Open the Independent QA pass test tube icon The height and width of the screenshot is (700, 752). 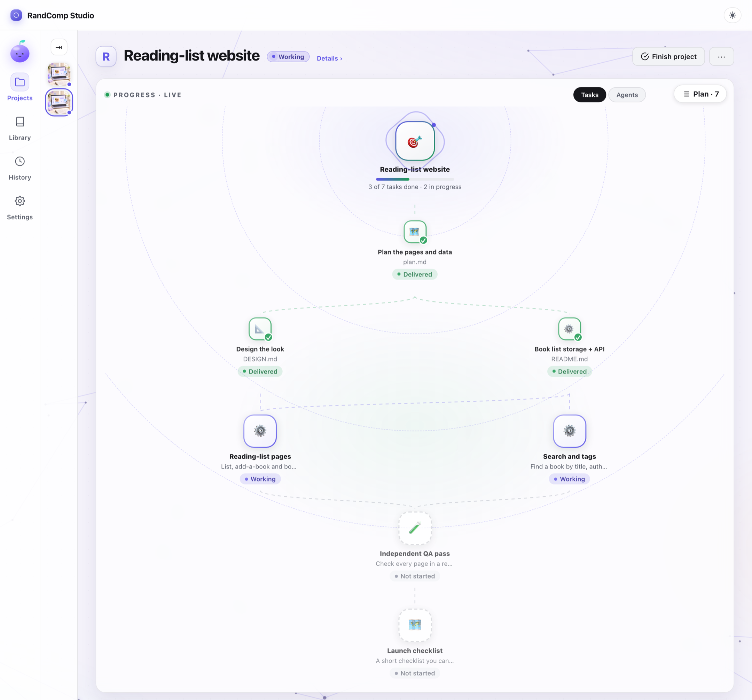(415, 528)
